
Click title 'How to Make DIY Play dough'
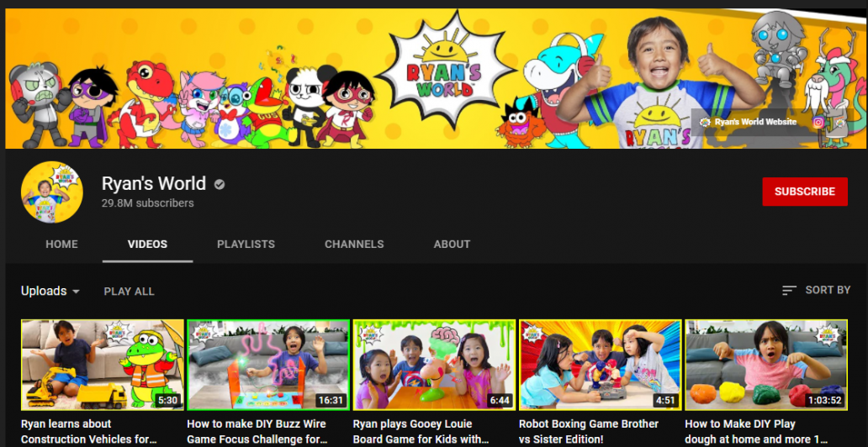[x=756, y=432]
